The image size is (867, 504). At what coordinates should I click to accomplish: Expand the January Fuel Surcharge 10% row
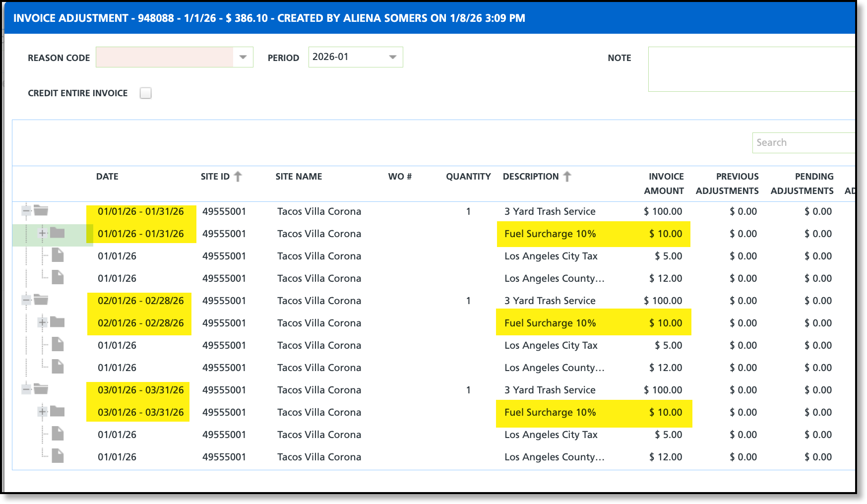pyautogui.click(x=43, y=233)
